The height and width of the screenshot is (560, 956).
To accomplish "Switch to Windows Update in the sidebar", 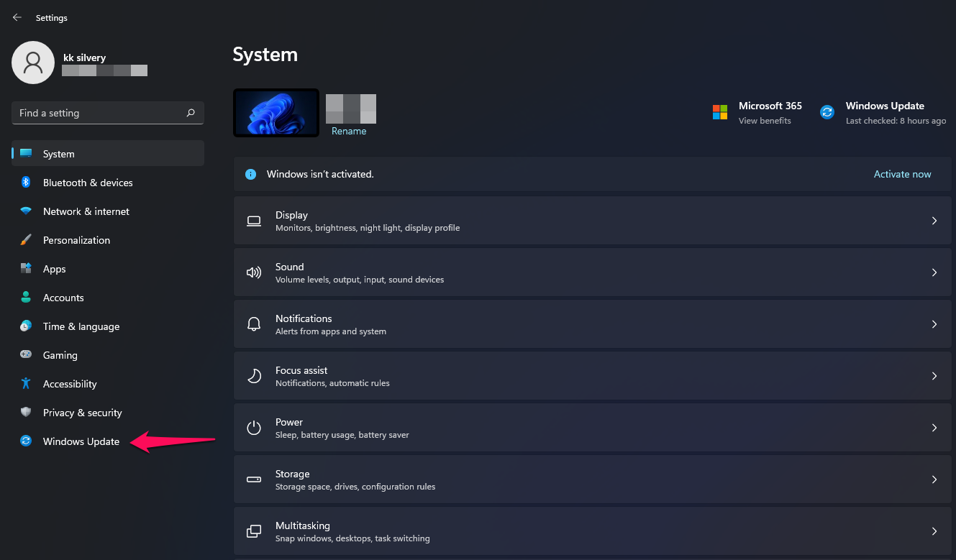I will tap(81, 441).
